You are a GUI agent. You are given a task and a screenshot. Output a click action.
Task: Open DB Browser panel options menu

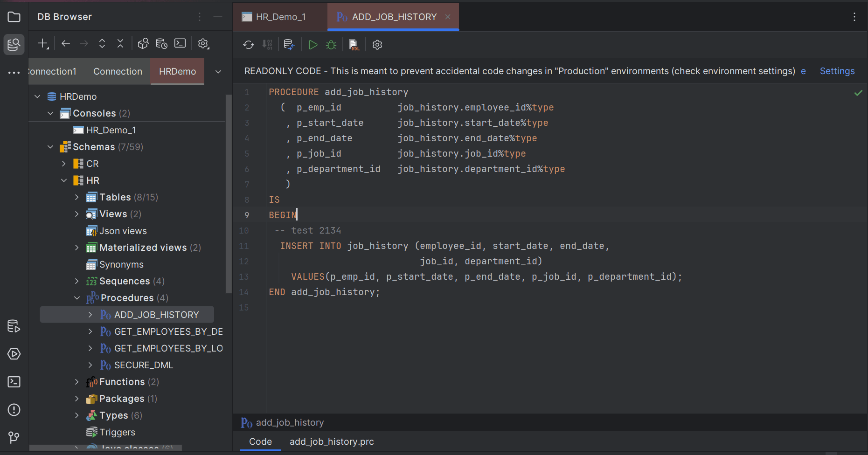(x=200, y=17)
